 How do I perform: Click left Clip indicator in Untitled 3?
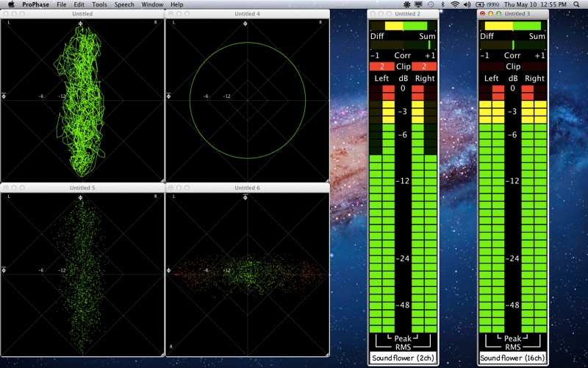[492, 66]
